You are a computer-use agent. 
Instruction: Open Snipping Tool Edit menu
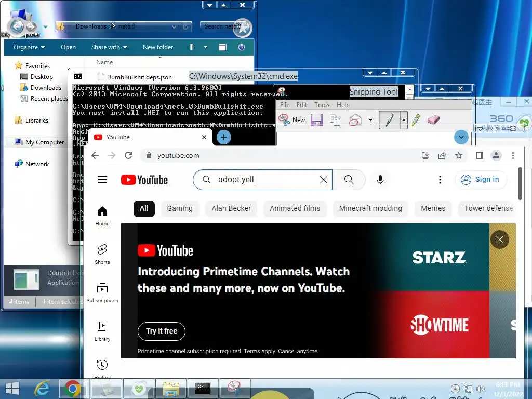pyautogui.click(x=302, y=105)
